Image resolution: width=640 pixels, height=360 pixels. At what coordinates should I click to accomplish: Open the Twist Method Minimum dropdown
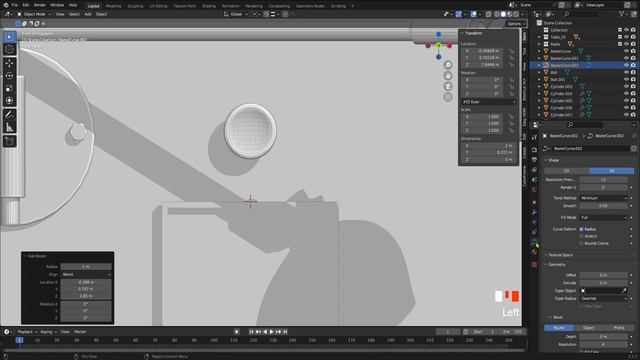604,198
